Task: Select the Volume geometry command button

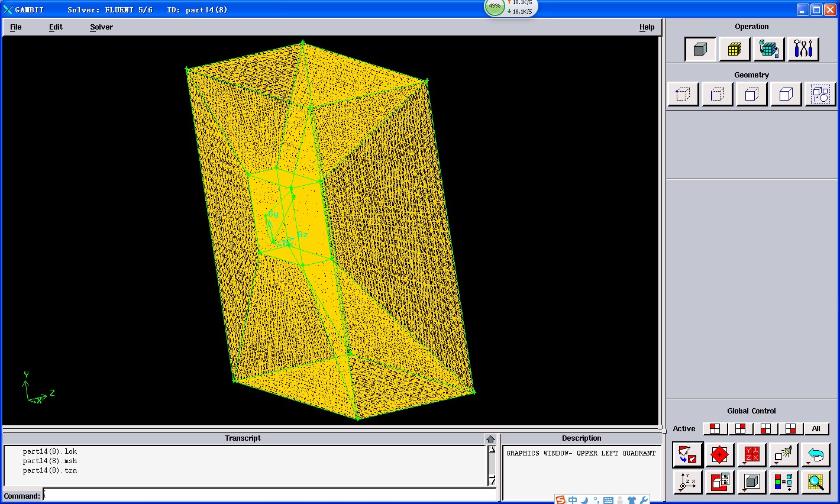Action: pyautogui.click(x=786, y=94)
